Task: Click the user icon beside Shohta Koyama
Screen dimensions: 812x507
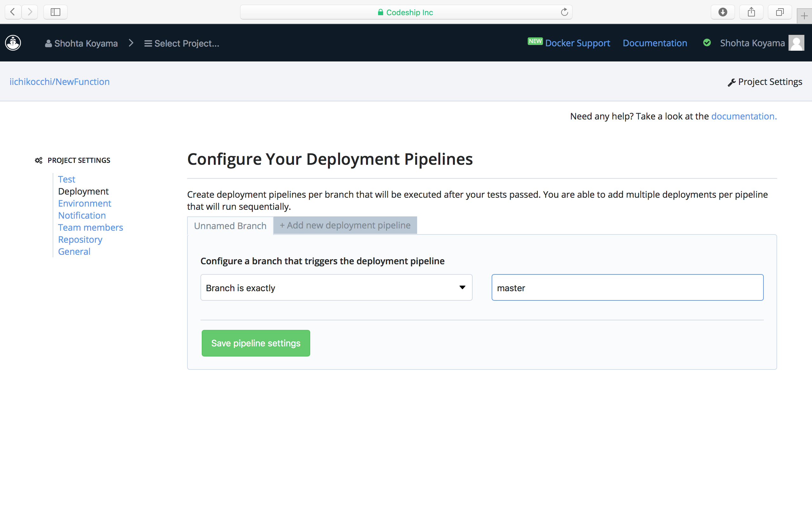Action: (48, 43)
